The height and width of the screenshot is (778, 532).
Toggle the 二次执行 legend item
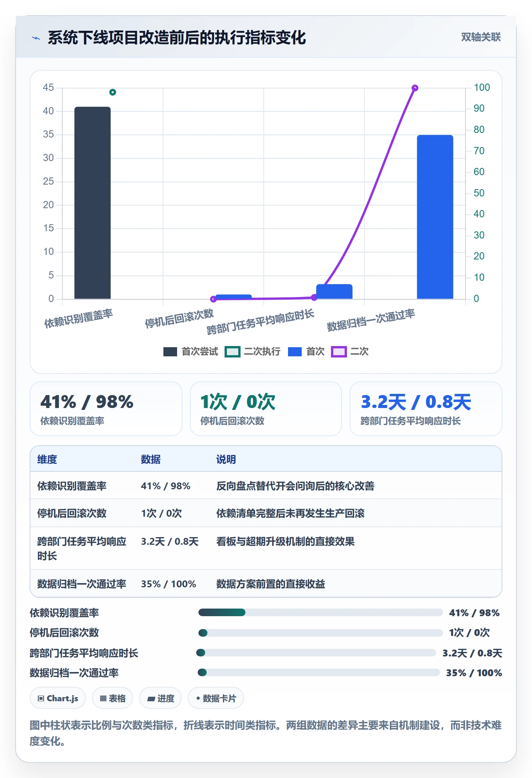(253, 352)
